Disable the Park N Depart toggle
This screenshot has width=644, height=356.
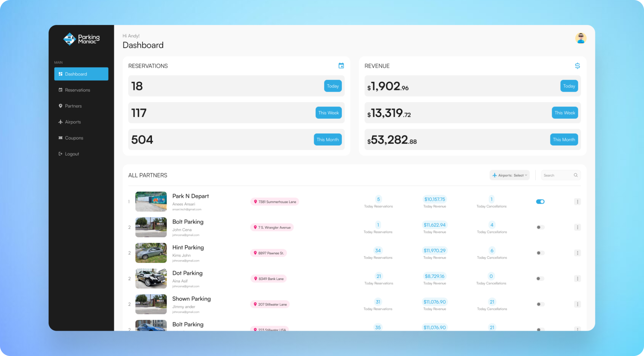click(540, 202)
